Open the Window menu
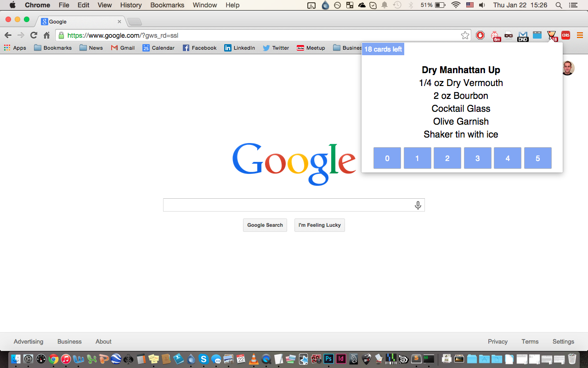This screenshot has width=588, height=368. point(205,5)
